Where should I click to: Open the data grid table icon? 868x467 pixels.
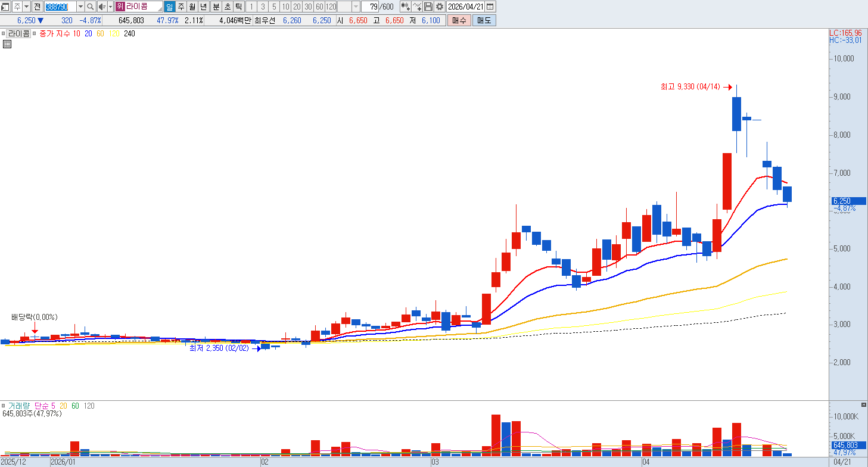point(7,44)
